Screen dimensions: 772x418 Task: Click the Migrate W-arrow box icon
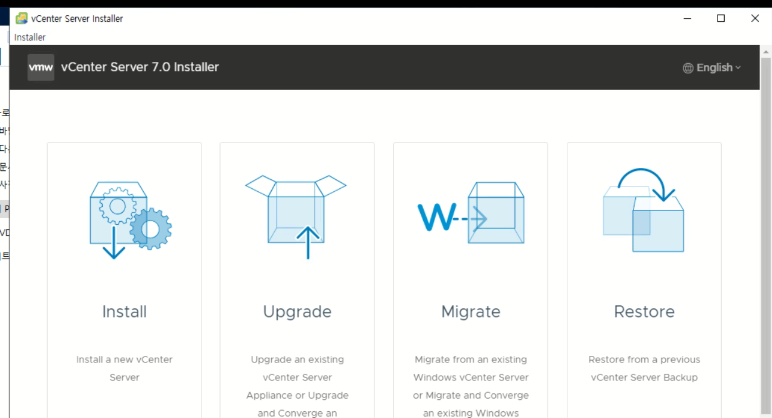pos(471,213)
